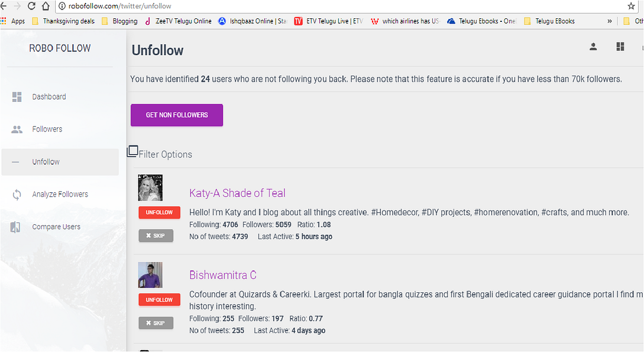
Task: Go to browser home page icon
Action: [46, 6]
